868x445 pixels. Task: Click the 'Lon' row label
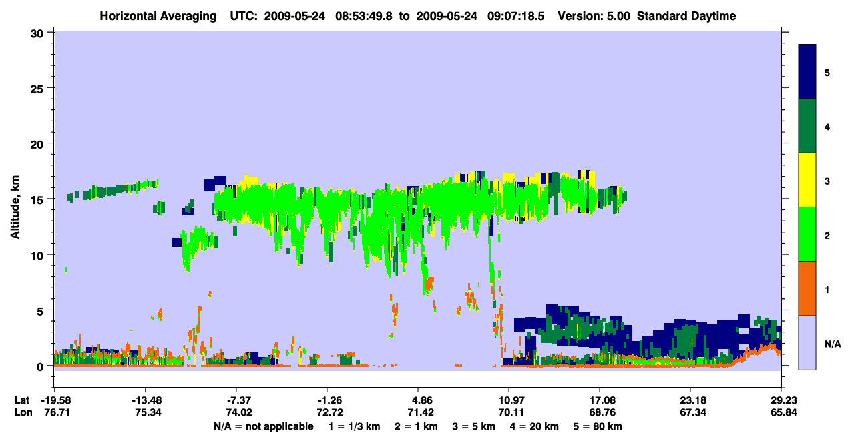coord(23,412)
